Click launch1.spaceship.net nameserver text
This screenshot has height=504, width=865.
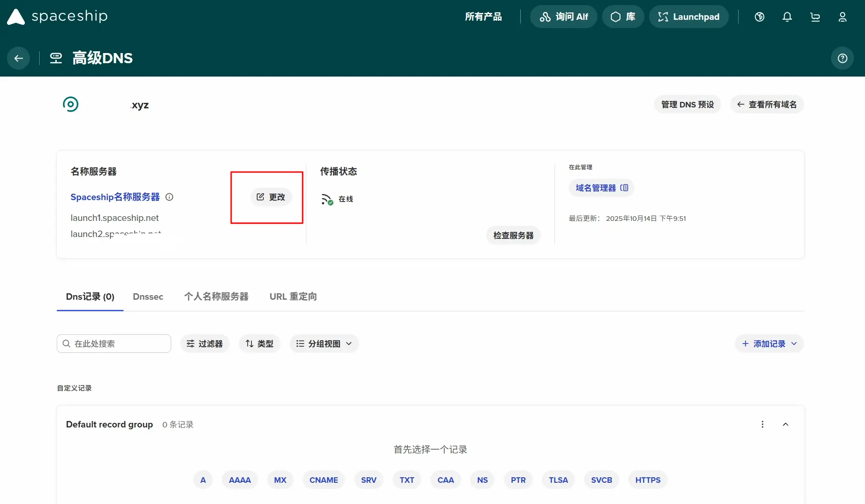(114, 218)
